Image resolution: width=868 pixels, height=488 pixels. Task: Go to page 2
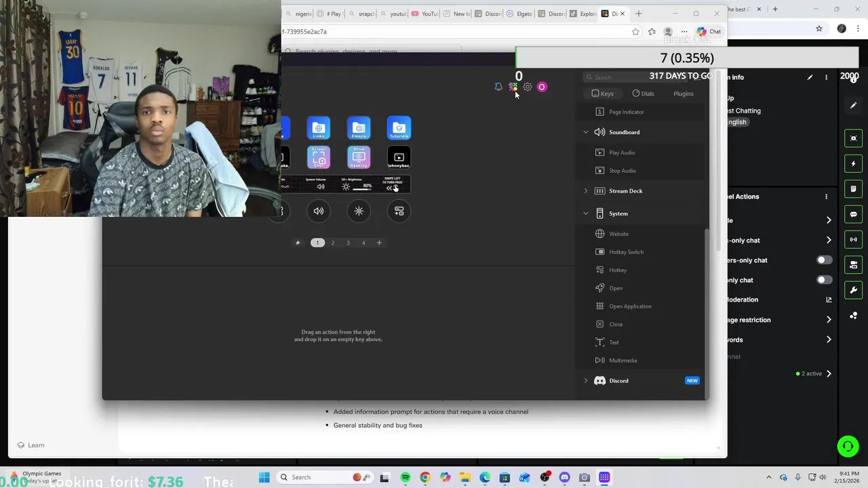coord(332,243)
